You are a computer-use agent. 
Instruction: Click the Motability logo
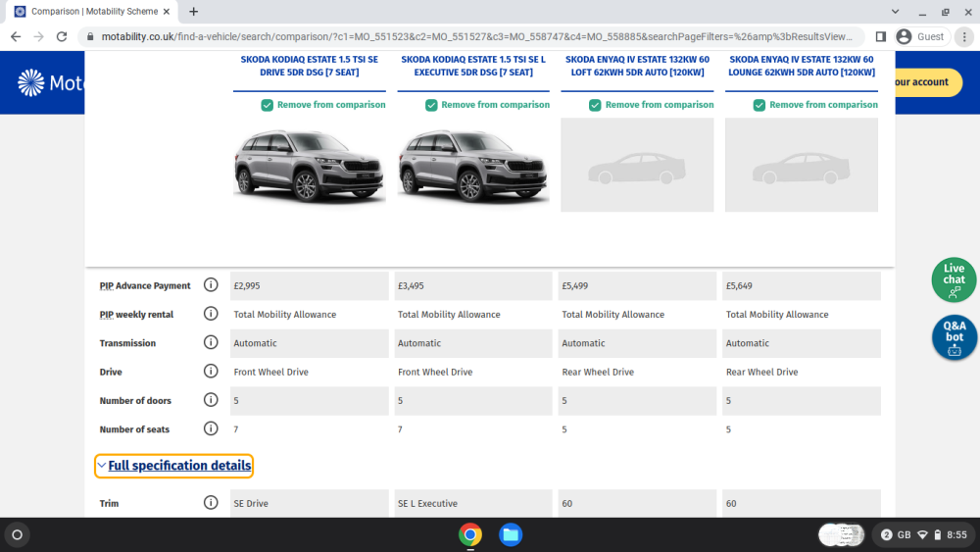(x=50, y=82)
